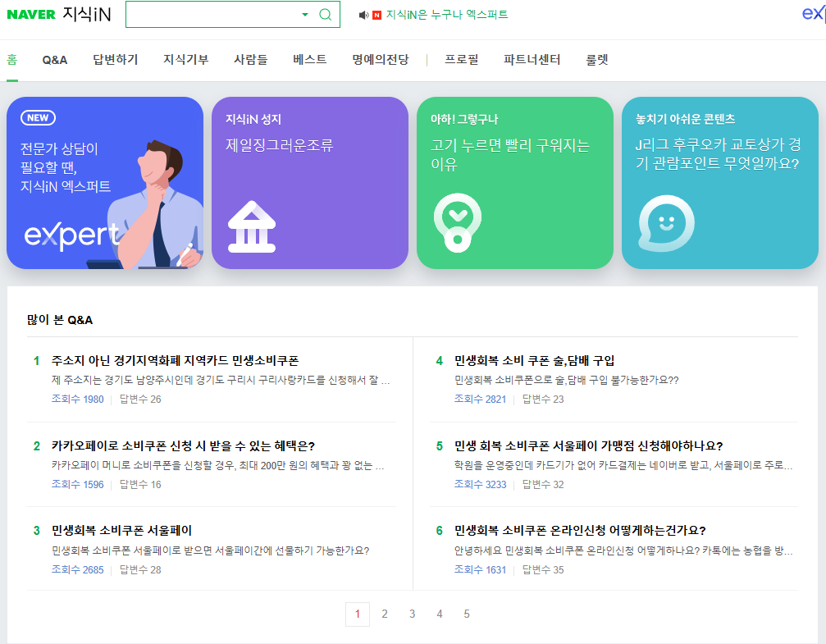Go to pagination page 2

click(385, 614)
